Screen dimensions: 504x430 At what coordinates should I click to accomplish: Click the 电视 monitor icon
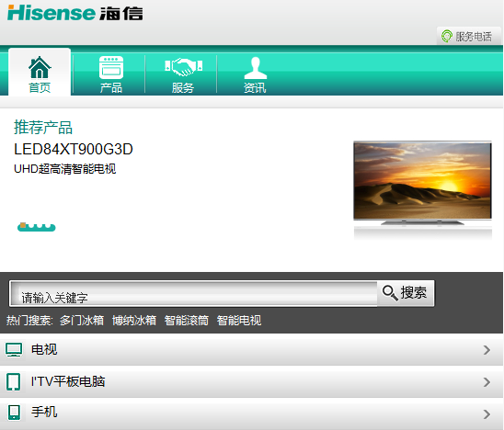point(14,350)
